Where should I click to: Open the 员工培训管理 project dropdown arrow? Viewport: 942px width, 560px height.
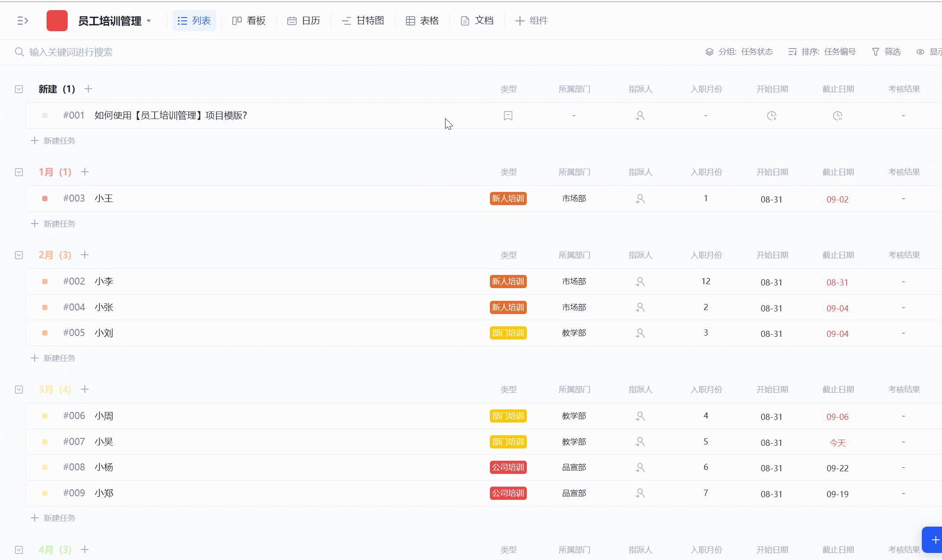coord(149,21)
